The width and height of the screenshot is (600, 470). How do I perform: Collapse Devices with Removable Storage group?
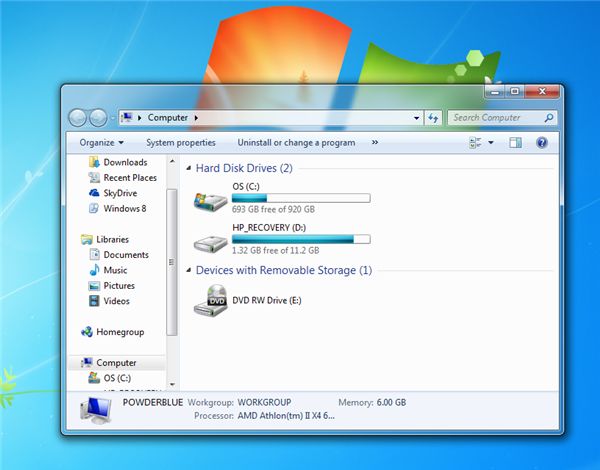(189, 270)
